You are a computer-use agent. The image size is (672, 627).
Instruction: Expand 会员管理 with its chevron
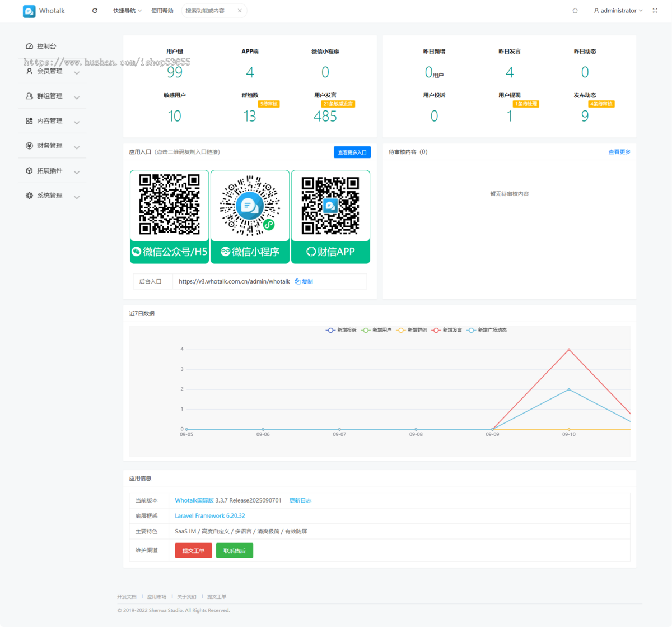(77, 72)
